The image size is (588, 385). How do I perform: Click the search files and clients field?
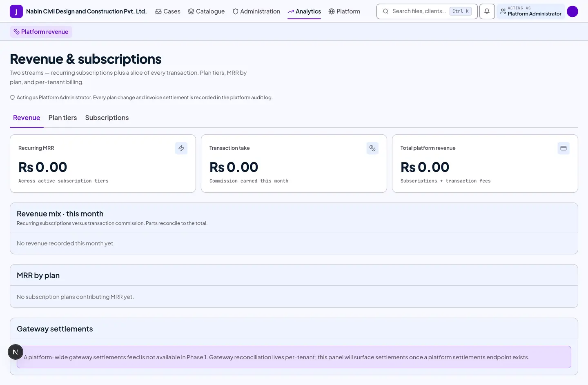coord(427,11)
